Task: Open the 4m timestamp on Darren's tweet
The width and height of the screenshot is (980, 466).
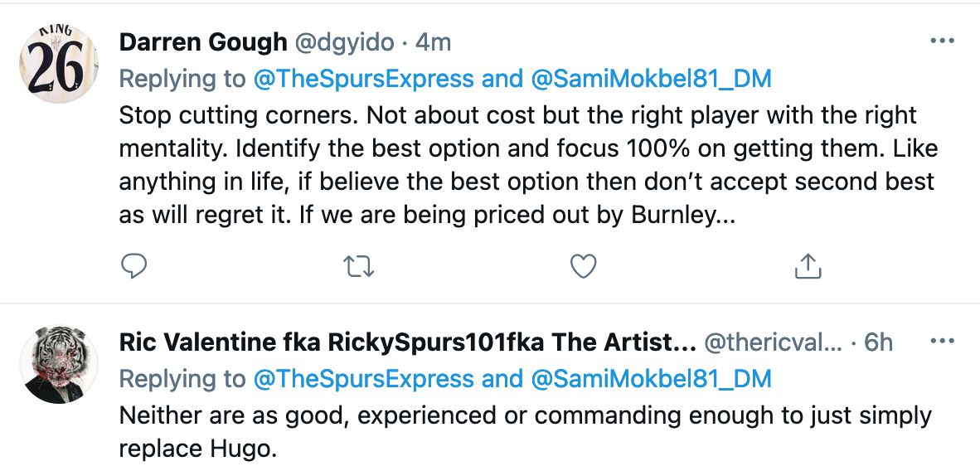Action: (432, 42)
